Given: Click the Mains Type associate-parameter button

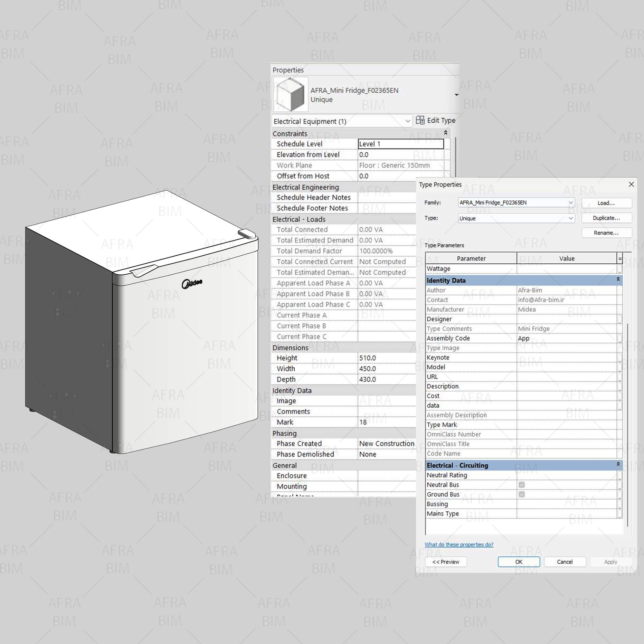Looking at the screenshot, I should [x=620, y=514].
